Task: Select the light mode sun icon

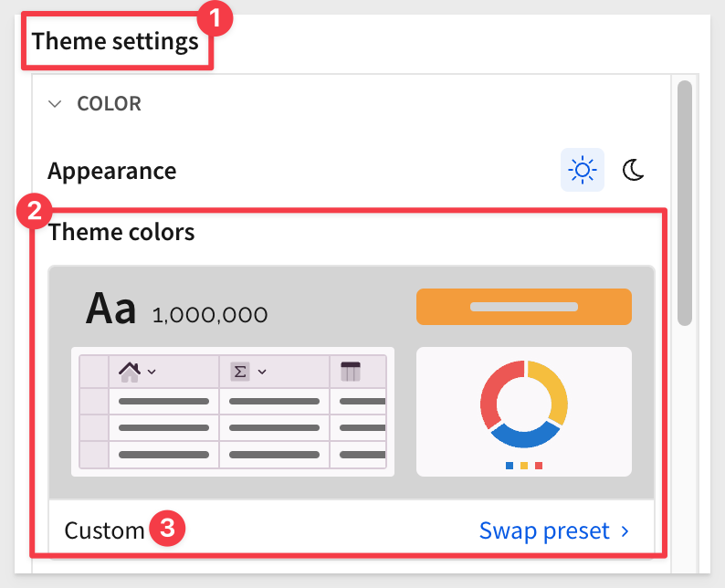Action: tap(583, 170)
